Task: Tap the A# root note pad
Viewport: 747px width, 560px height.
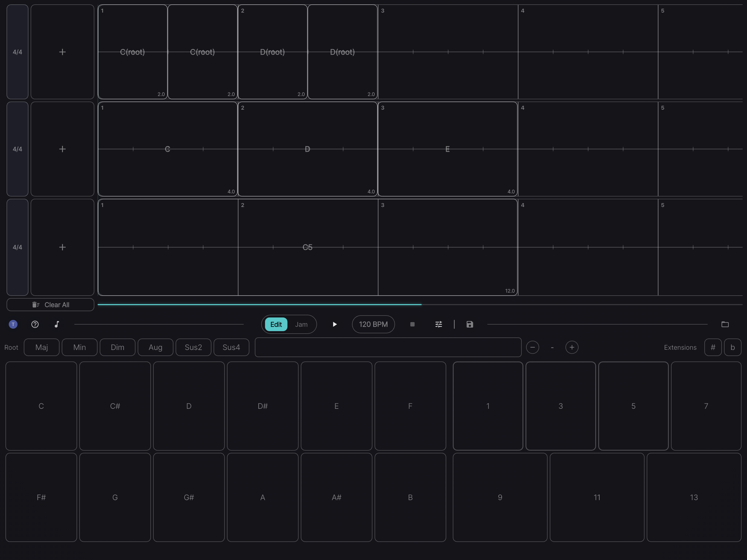Action: coord(336,497)
